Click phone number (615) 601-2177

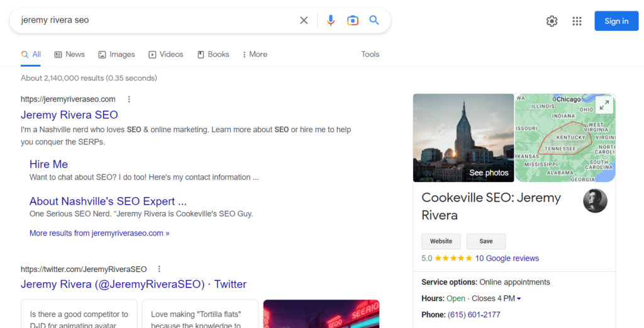(474, 315)
